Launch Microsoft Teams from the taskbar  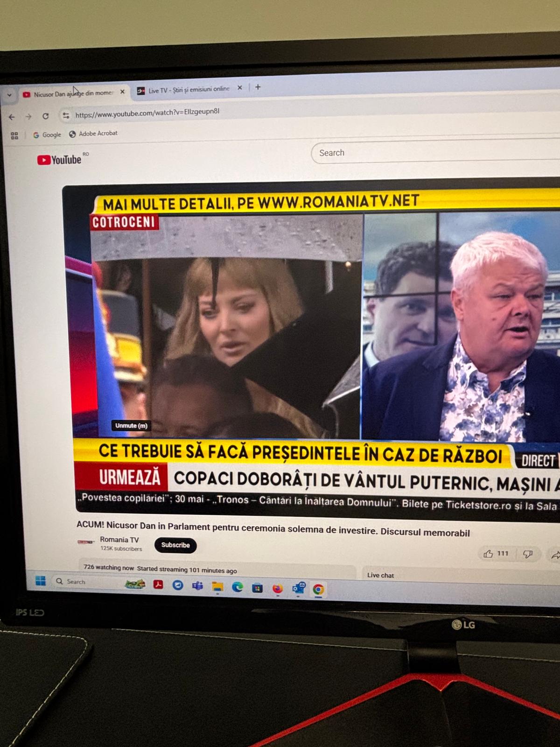197,585
